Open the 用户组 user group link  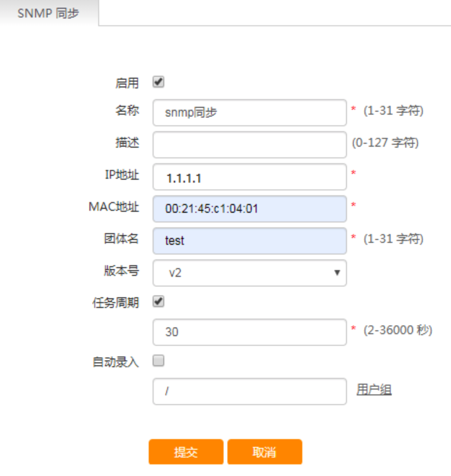[374, 390]
